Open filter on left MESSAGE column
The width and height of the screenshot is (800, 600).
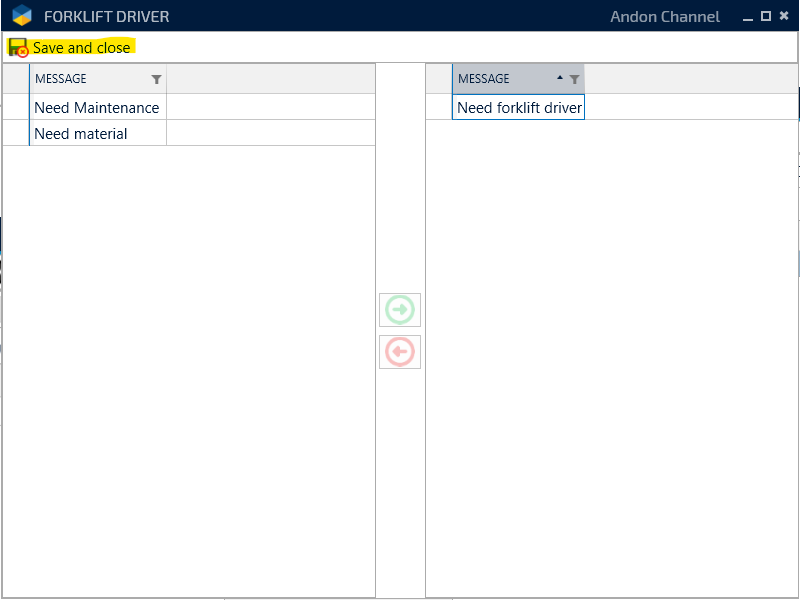156,79
